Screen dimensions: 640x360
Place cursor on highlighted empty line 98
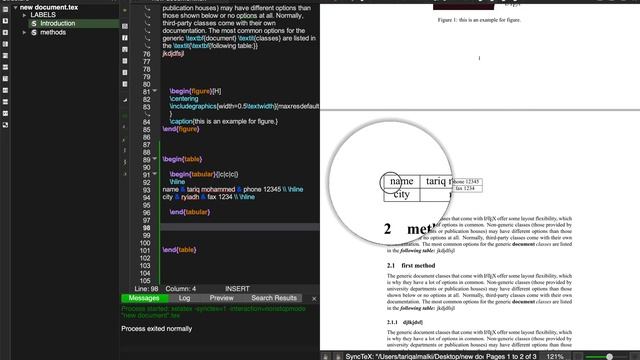240,227
